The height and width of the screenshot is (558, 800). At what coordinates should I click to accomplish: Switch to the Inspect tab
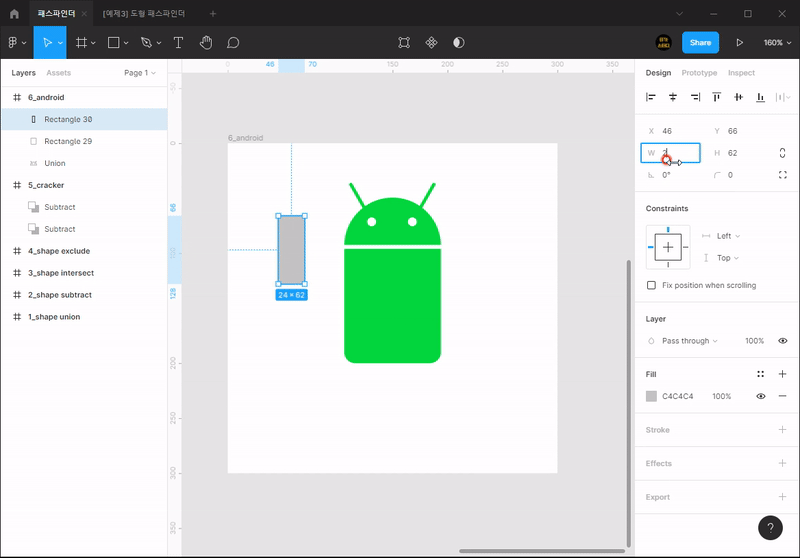tap(741, 73)
